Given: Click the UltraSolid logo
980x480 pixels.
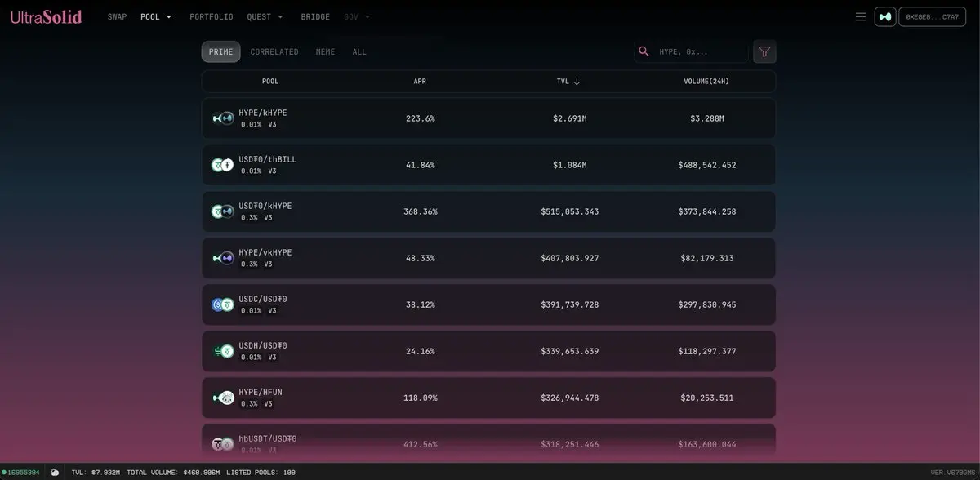Looking at the screenshot, I should pos(46,16).
